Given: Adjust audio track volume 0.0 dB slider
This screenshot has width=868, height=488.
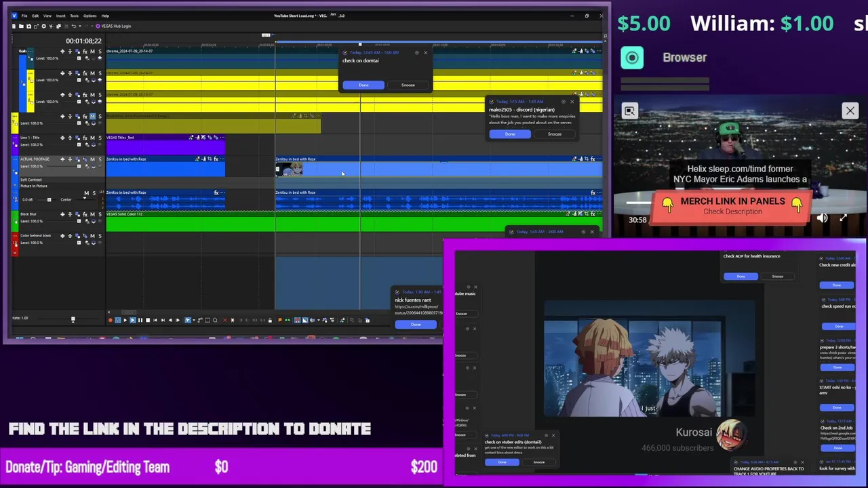Looking at the screenshot, I should 49,200.
